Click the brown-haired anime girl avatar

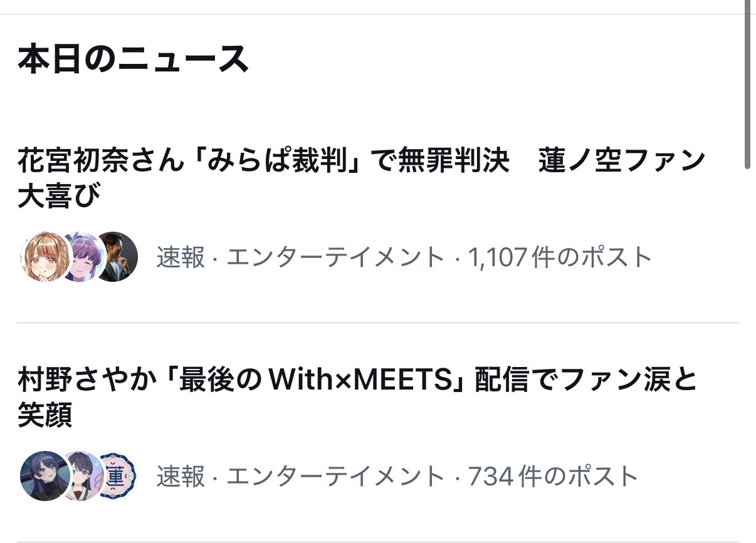click(x=44, y=257)
